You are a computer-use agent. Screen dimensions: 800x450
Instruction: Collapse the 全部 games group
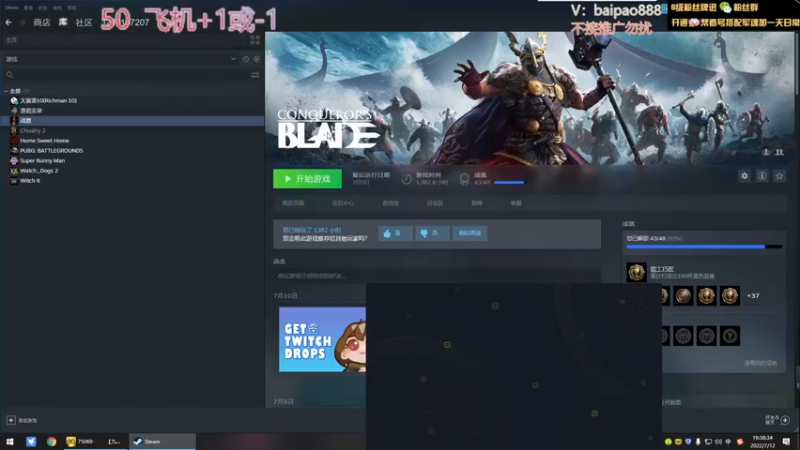point(6,91)
